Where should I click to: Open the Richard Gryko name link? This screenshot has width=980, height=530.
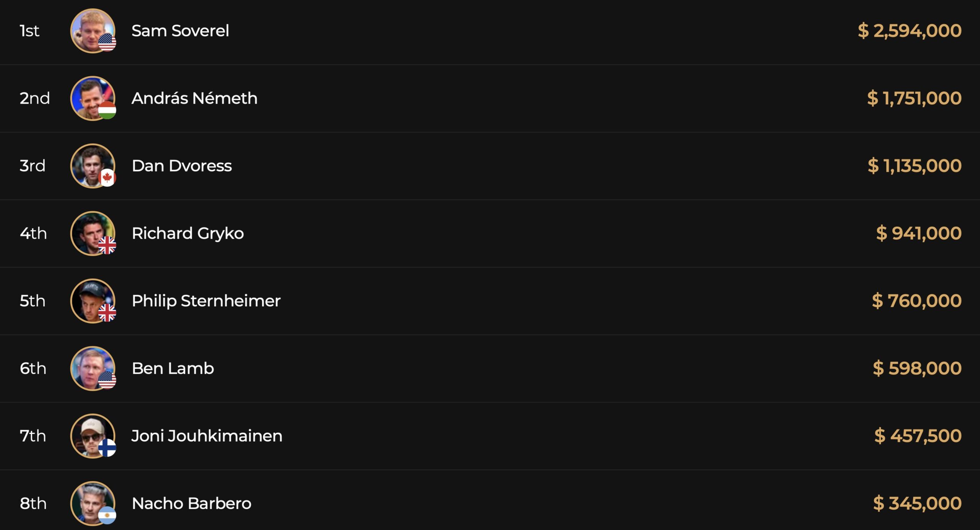188,233
